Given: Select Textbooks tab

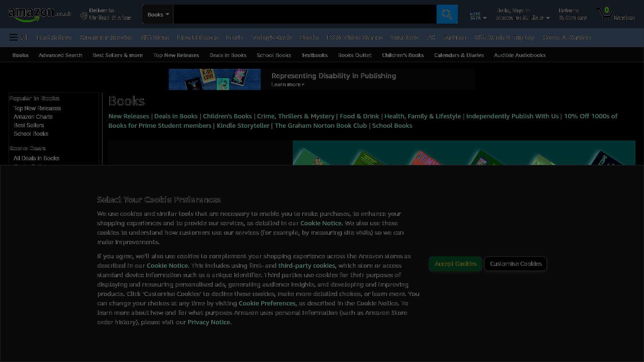Looking at the screenshot, I should point(314,55).
